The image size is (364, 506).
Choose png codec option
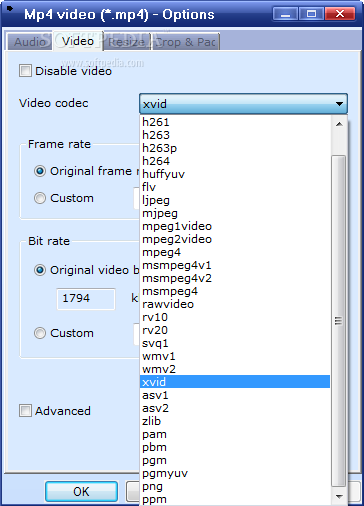pyautogui.click(x=235, y=486)
